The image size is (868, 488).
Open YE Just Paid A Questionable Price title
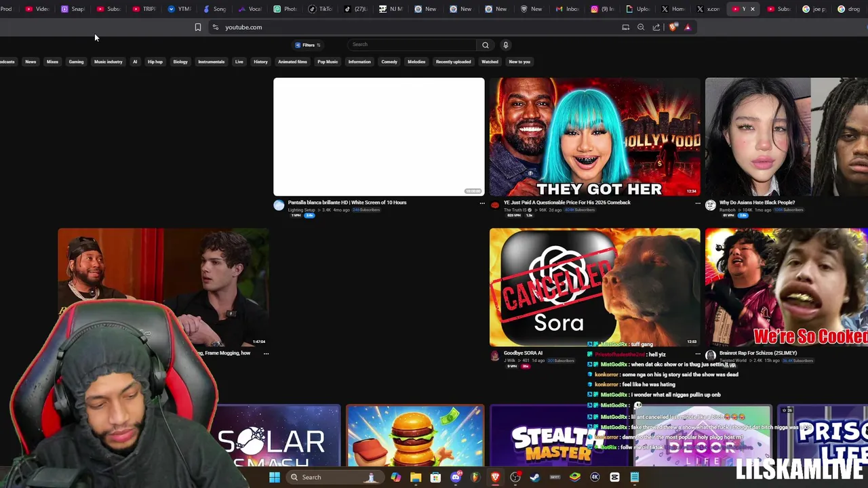567,202
